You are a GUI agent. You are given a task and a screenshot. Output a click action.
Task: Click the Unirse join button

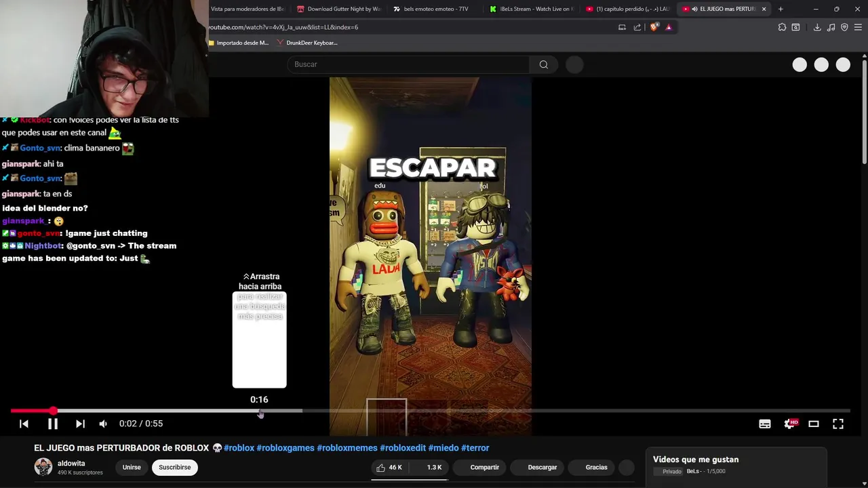[132, 467]
